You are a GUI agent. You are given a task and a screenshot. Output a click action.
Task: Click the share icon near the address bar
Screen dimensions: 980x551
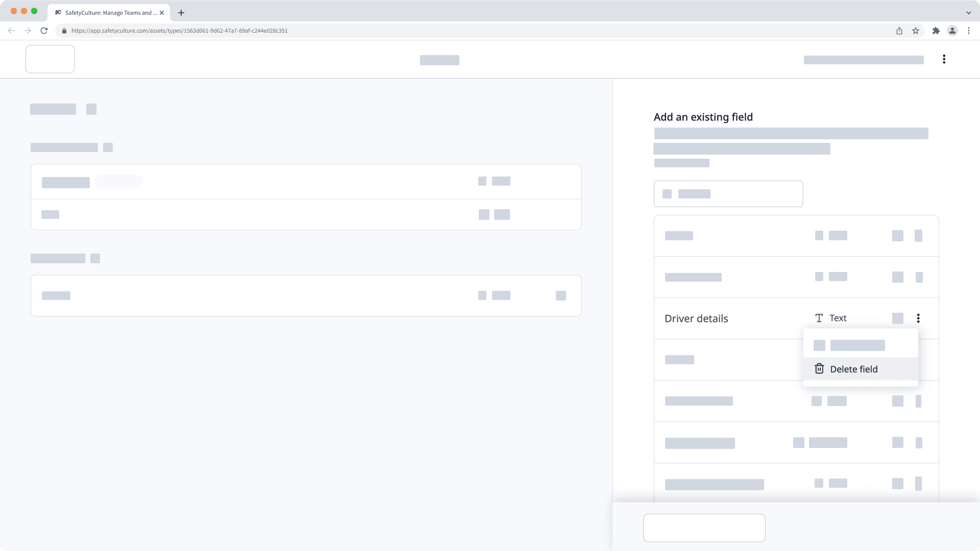coord(899,31)
